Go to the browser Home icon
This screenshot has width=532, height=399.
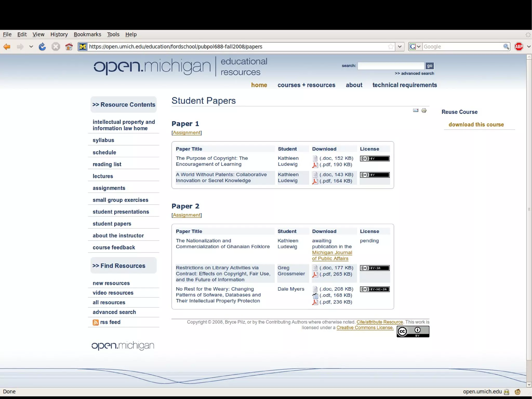69,47
